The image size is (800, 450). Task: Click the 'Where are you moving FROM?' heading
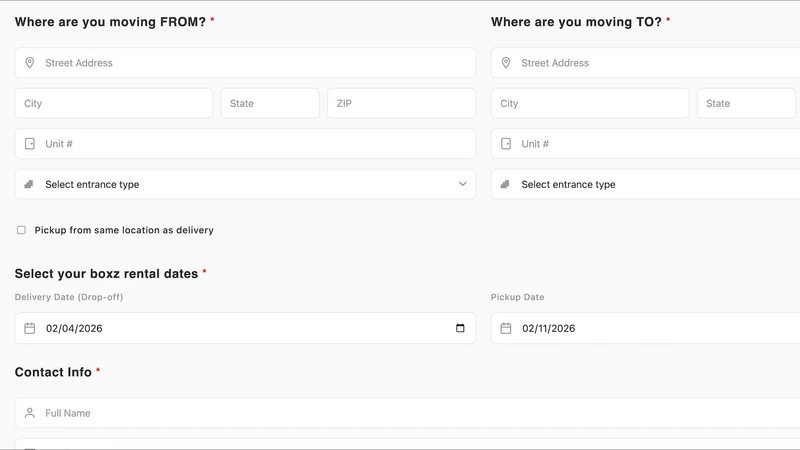click(x=110, y=22)
